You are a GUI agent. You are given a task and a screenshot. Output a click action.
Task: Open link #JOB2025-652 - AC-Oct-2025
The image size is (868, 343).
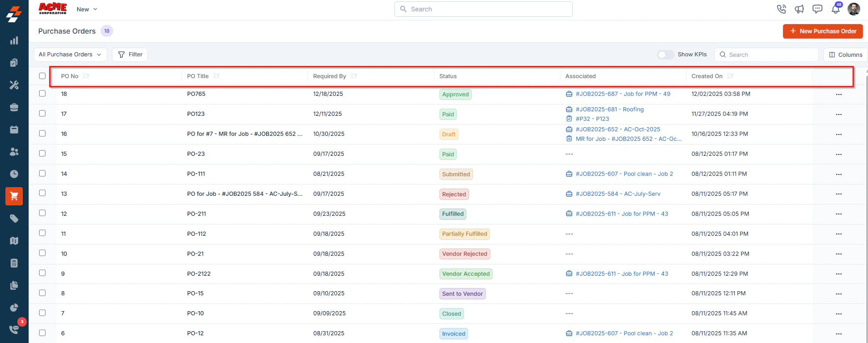pos(618,129)
